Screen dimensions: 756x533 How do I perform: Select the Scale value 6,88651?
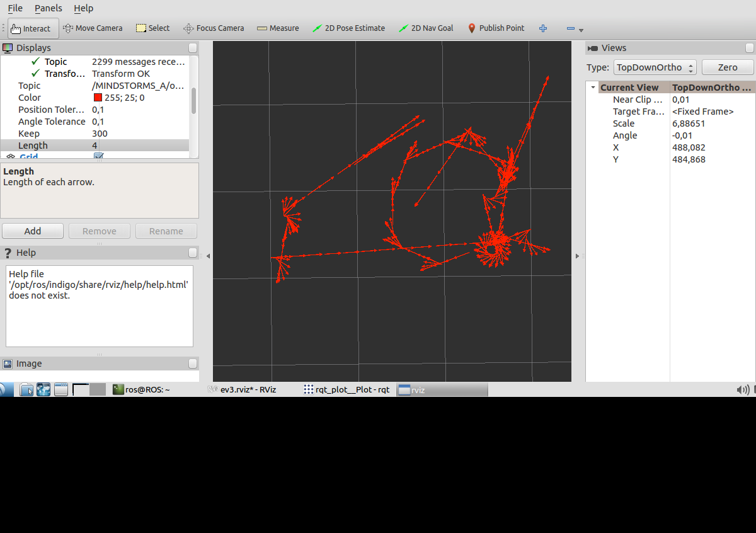pyautogui.click(x=689, y=123)
